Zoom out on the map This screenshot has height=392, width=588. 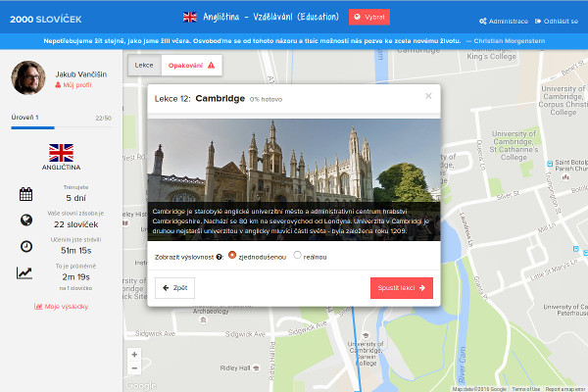134,368
